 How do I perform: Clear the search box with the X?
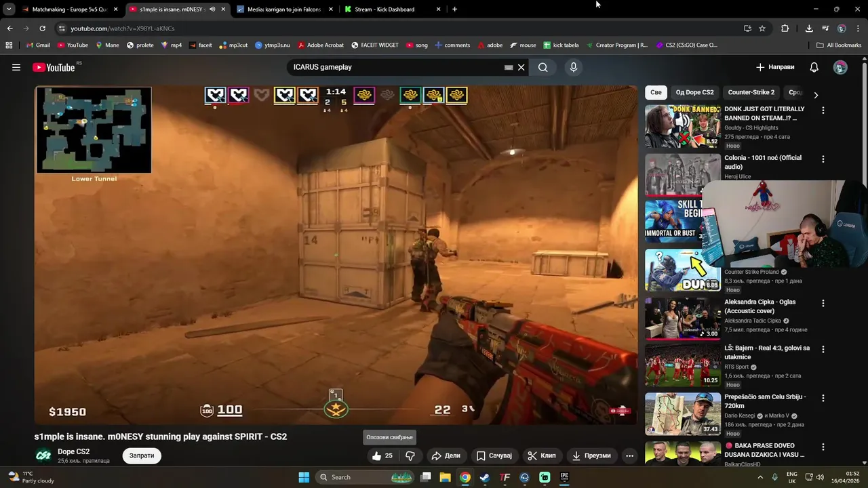(521, 67)
